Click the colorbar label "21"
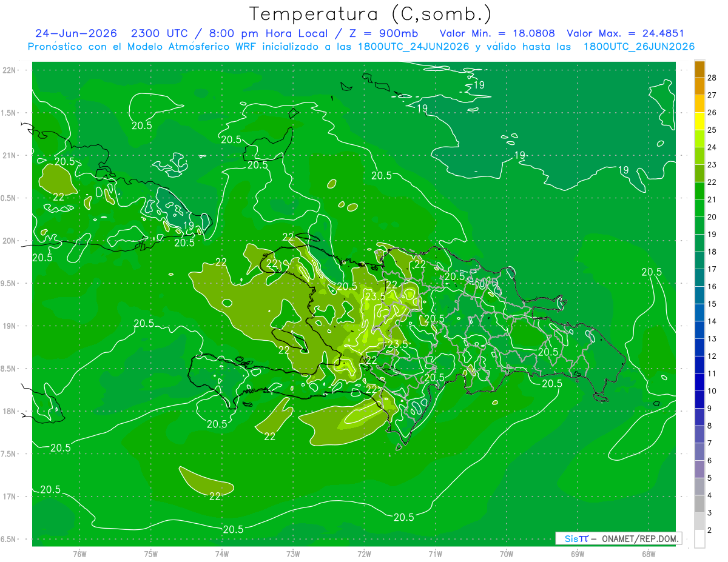Viewport: 728px width, 562px height. [x=712, y=199]
